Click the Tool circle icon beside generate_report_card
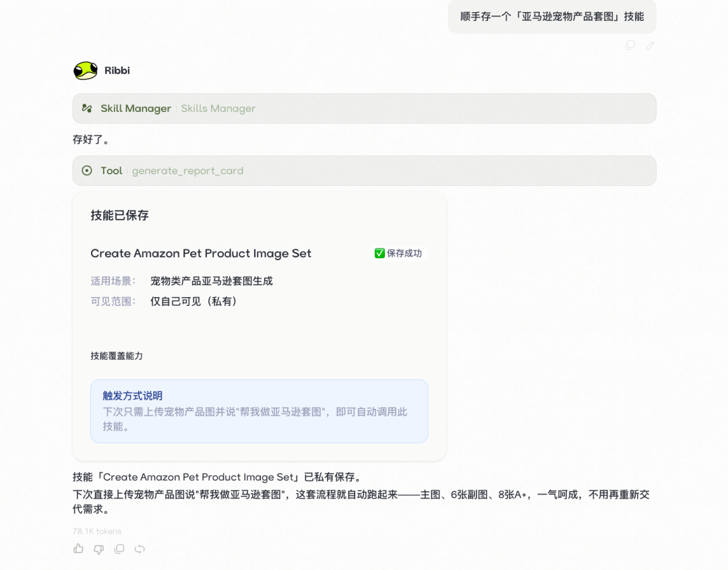The height and width of the screenshot is (570, 728). point(86,170)
